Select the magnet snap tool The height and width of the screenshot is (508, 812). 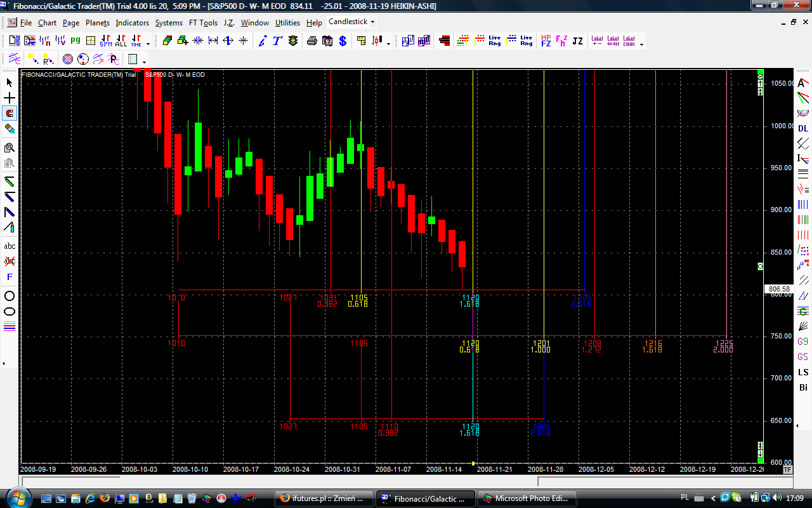point(10,114)
